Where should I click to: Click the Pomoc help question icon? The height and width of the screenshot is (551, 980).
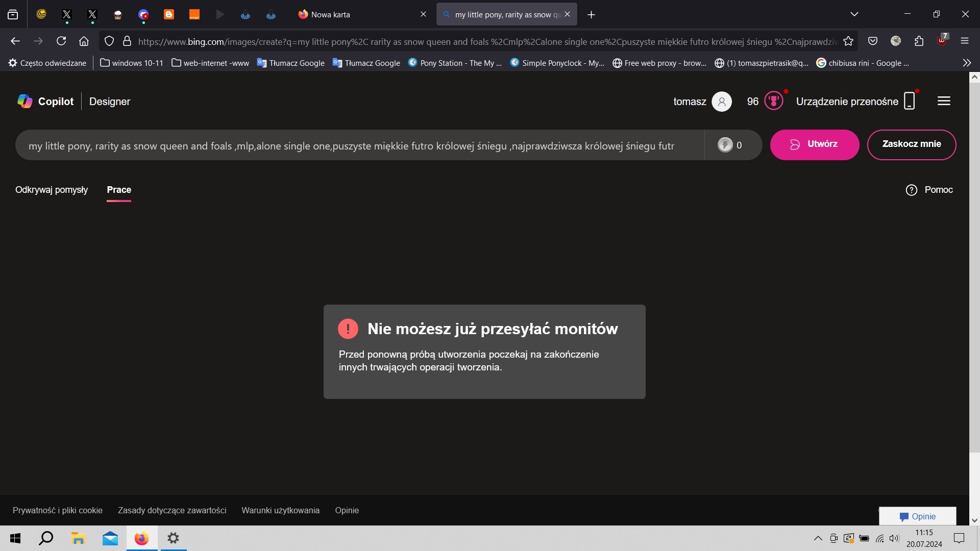tap(911, 190)
